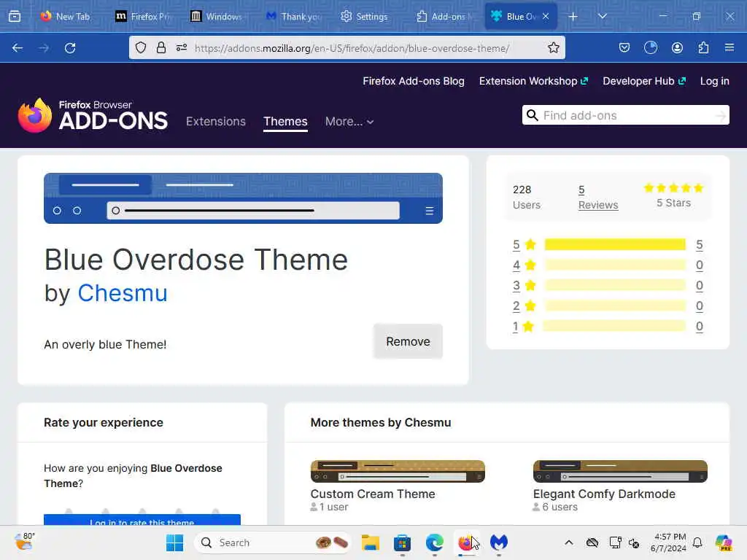Reload the current page
Image resolution: width=747 pixels, height=560 pixels.
(x=70, y=47)
